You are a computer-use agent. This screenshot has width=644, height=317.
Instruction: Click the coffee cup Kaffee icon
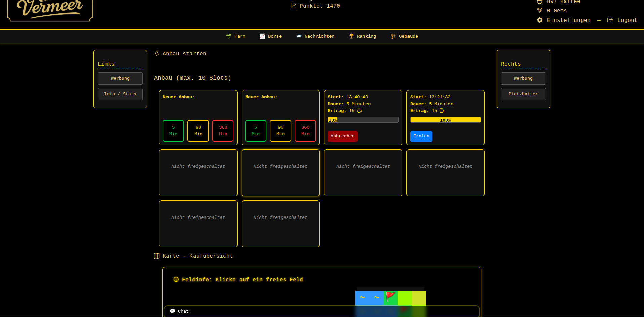[x=540, y=2]
